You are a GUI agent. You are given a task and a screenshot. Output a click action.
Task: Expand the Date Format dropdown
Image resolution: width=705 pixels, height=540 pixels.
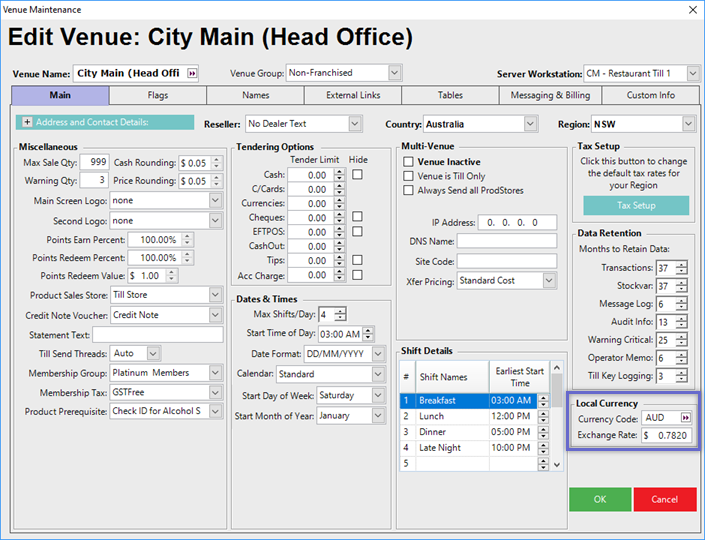click(378, 354)
